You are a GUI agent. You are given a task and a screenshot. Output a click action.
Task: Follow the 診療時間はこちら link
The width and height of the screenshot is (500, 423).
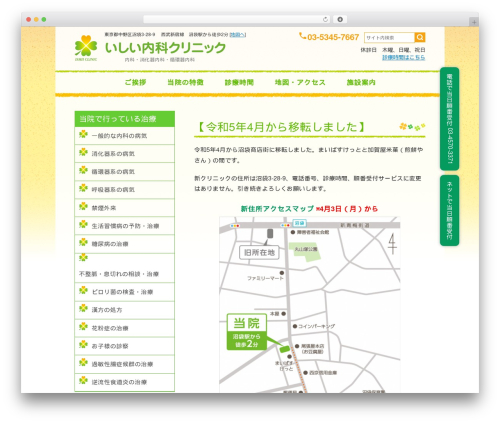click(403, 58)
